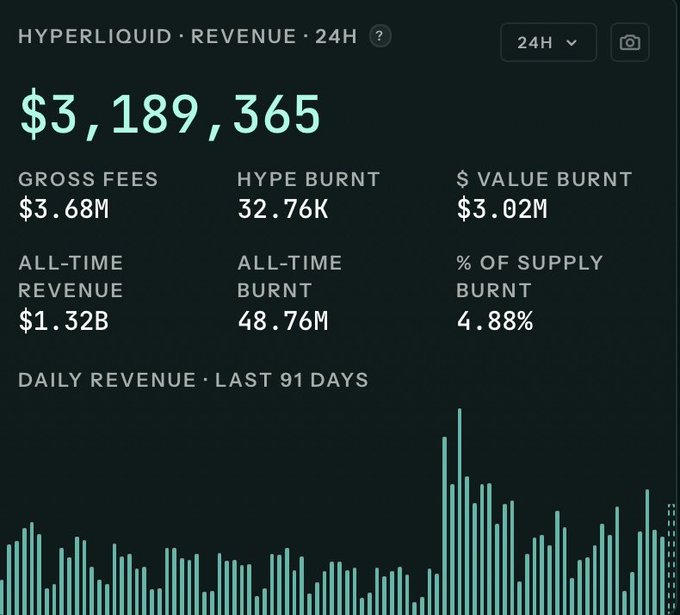680x615 pixels.
Task: Click the tallest bar in revenue chart
Action: 460,511
